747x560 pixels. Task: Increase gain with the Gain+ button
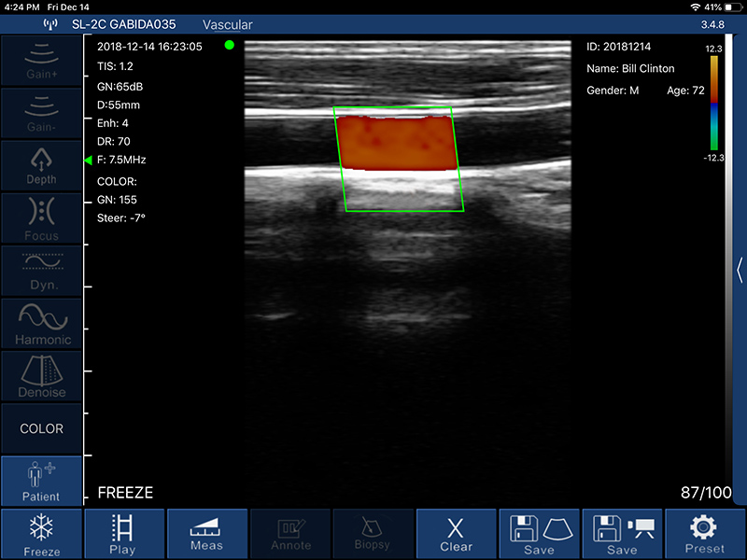coord(41,60)
